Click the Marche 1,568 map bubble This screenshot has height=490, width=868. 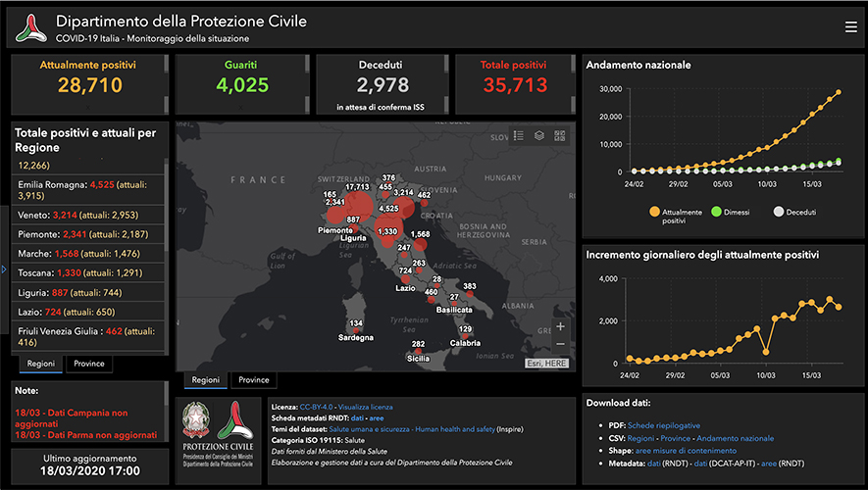(x=420, y=244)
